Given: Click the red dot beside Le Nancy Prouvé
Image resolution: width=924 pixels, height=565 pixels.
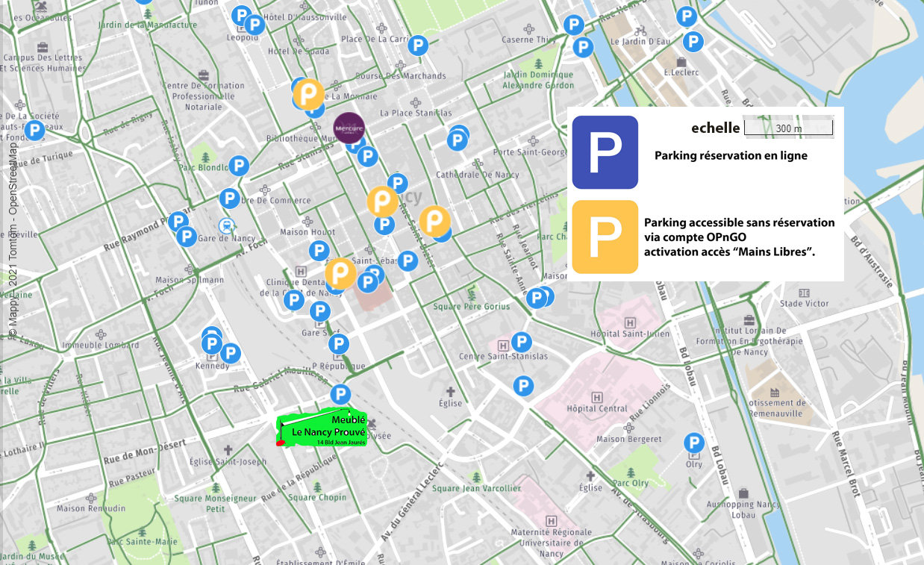Looking at the screenshot, I should pos(281,443).
